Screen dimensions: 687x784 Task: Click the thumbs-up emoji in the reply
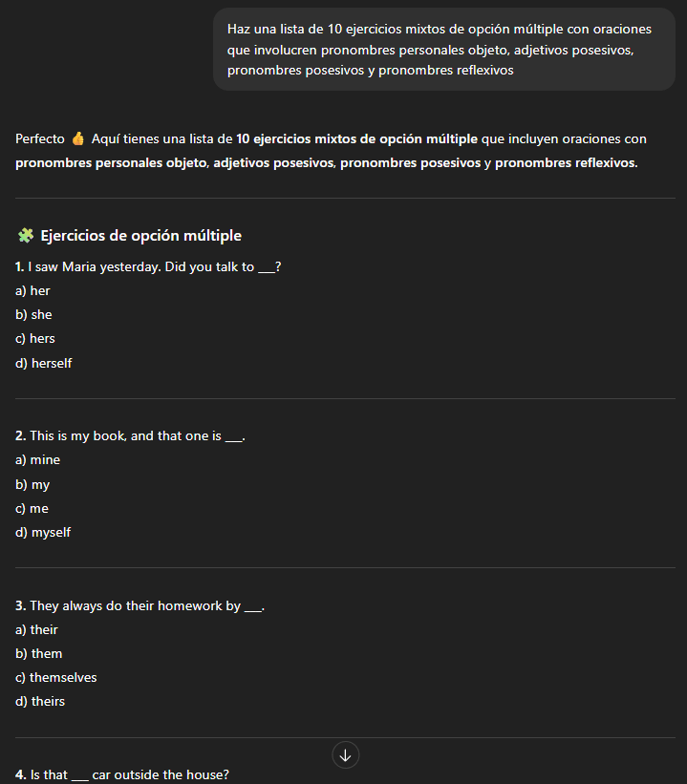tap(75, 138)
